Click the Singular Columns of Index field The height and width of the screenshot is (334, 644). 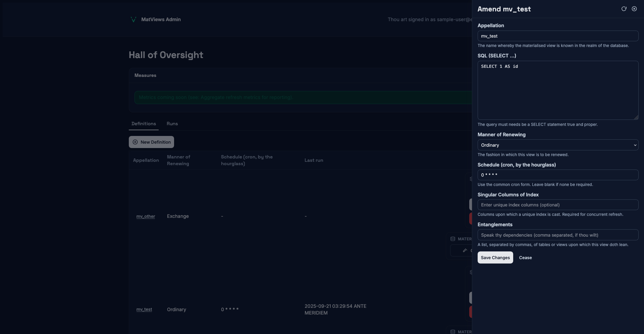click(557, 205)
